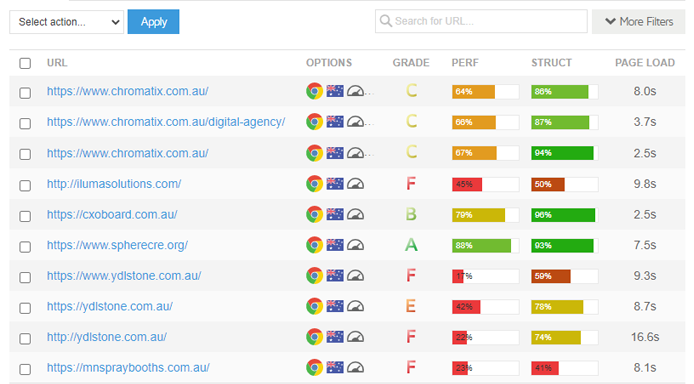The width and height of the screenshot is (694, 384).
Task: Click the speedometer icon in the https://www.ydlstone.com.au/ row
Action: pos(355,276)
